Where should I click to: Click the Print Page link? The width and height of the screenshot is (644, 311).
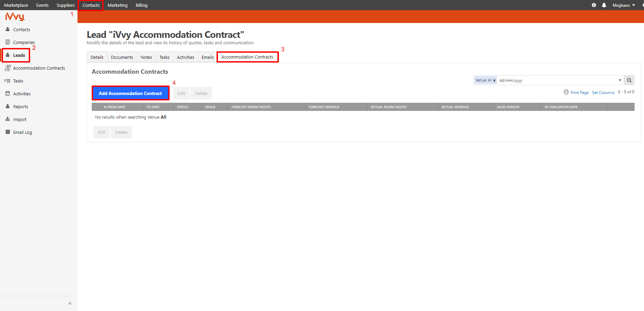(x=579, y=92)
